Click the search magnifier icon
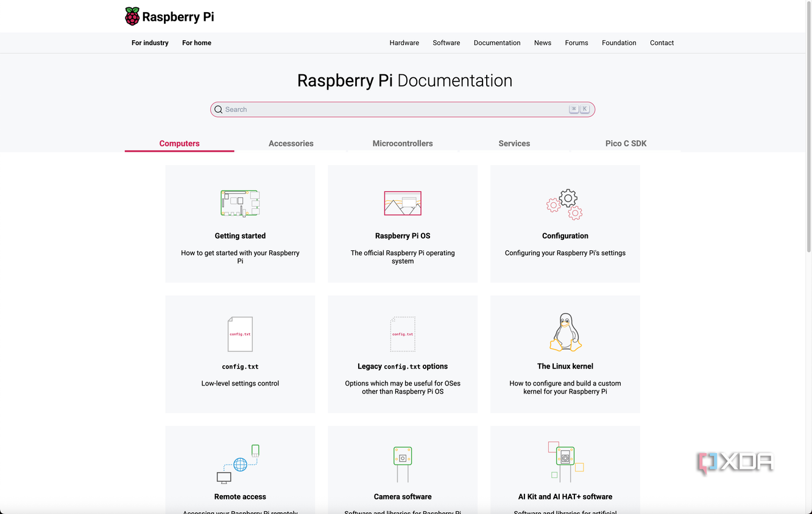The width and height of the screenshot is (812, 514). tap(218, 110)
